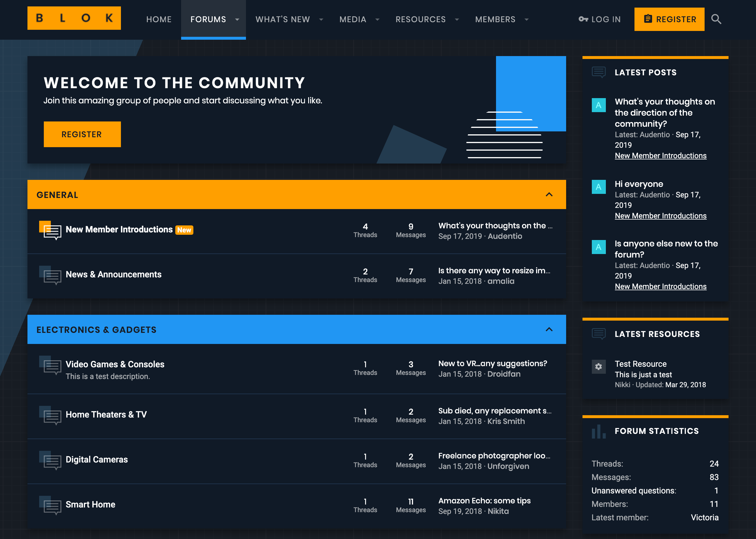Collapse the Electronics & Gadgets category

click(549, 330)
